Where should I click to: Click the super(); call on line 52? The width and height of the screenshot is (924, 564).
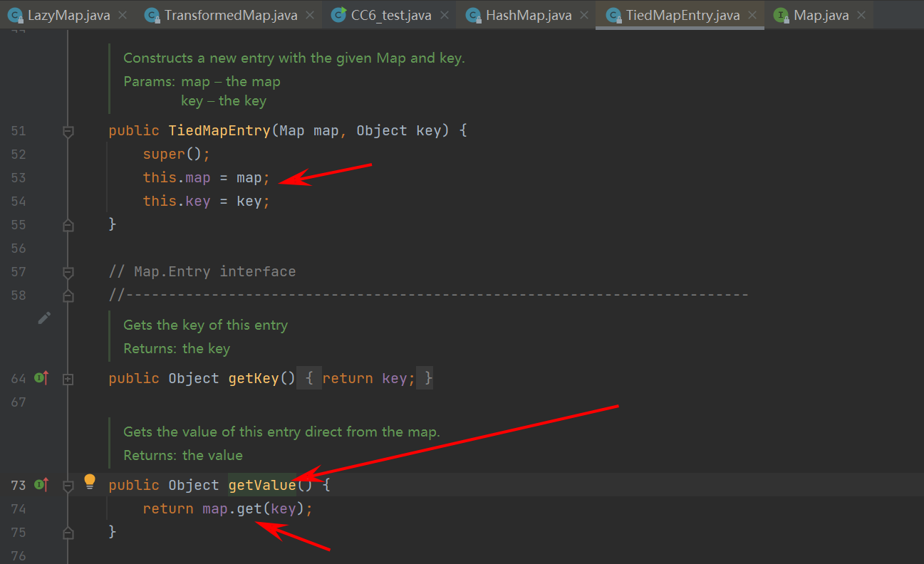coord(177,155)
